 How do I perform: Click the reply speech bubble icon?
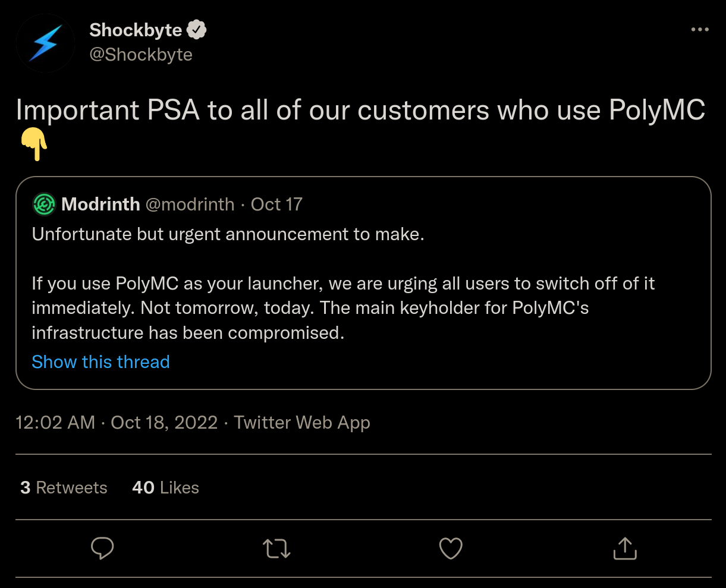[x=102, y=548]
